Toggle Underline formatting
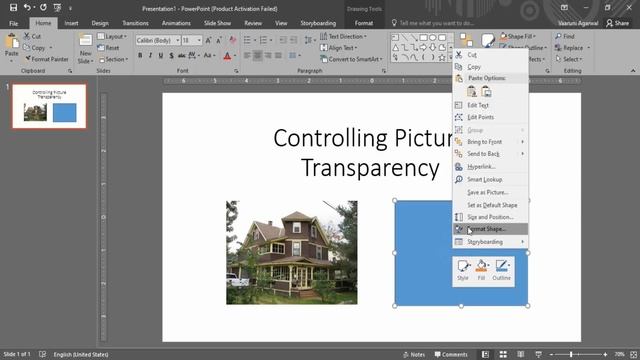 pos(161,56)
